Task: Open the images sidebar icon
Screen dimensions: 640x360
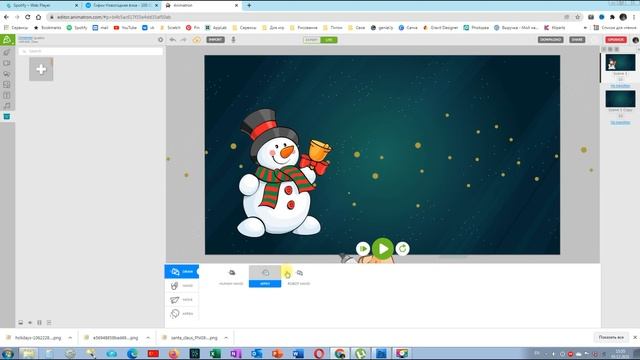Action: pyautogui.click(x=7, y=84)
